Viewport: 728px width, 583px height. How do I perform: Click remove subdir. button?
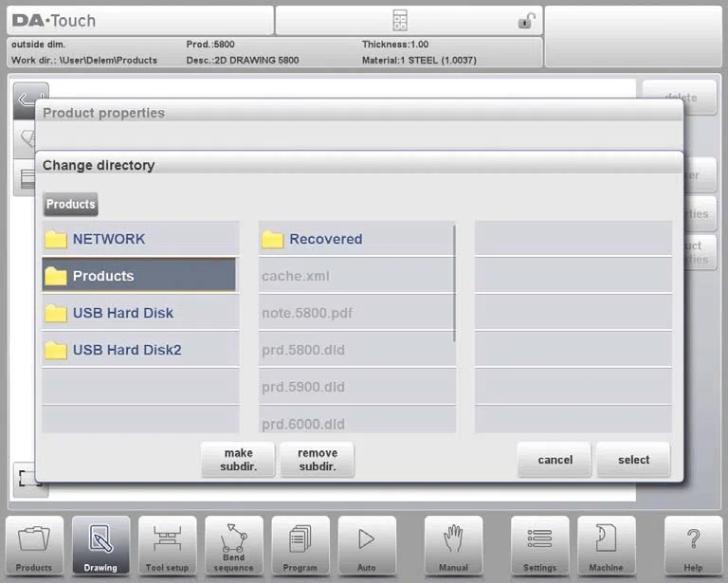pos(318,460)
